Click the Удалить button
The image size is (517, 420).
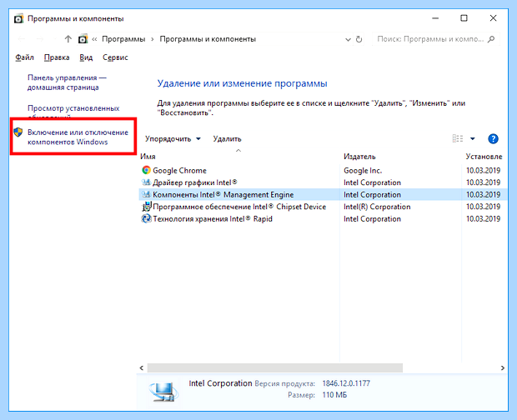pyautogui.click(x=227, y=138)
